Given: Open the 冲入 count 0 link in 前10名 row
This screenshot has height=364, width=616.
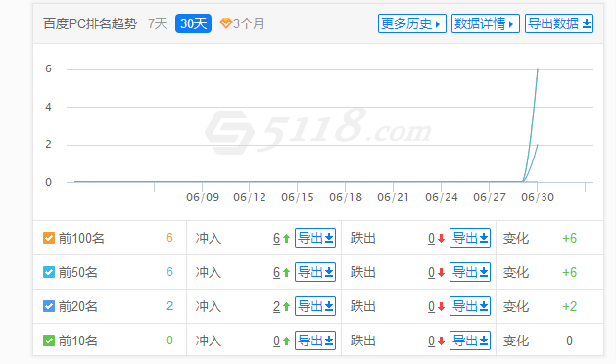Looking at the screenshot, I should 276,341.
